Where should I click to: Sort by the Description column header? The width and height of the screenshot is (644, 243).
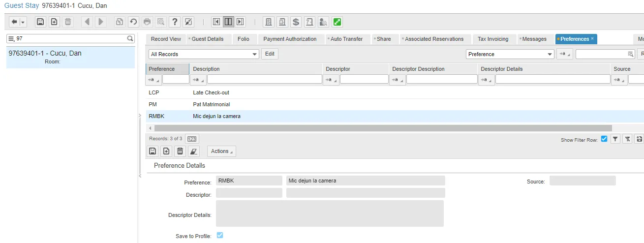(256, 69)
